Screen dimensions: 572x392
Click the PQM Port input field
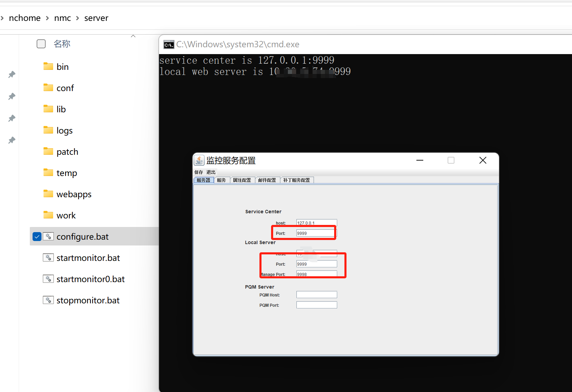point(317,305)
